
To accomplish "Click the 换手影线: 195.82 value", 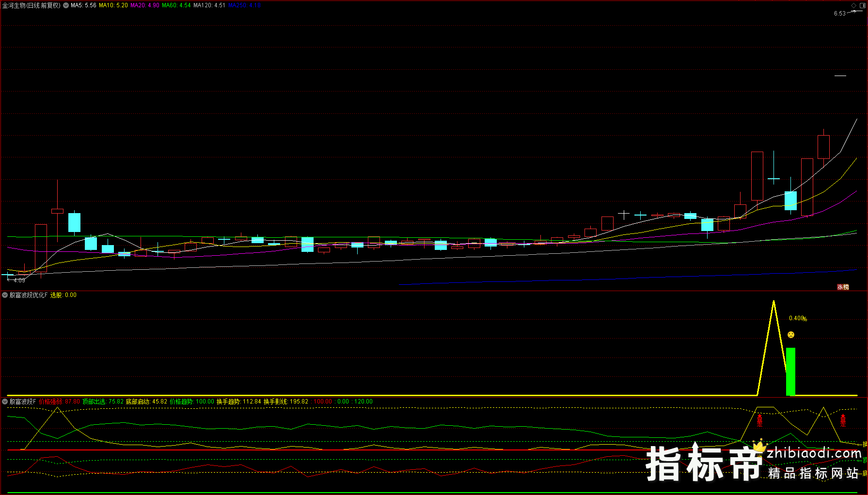I will (x=286, y=402).
